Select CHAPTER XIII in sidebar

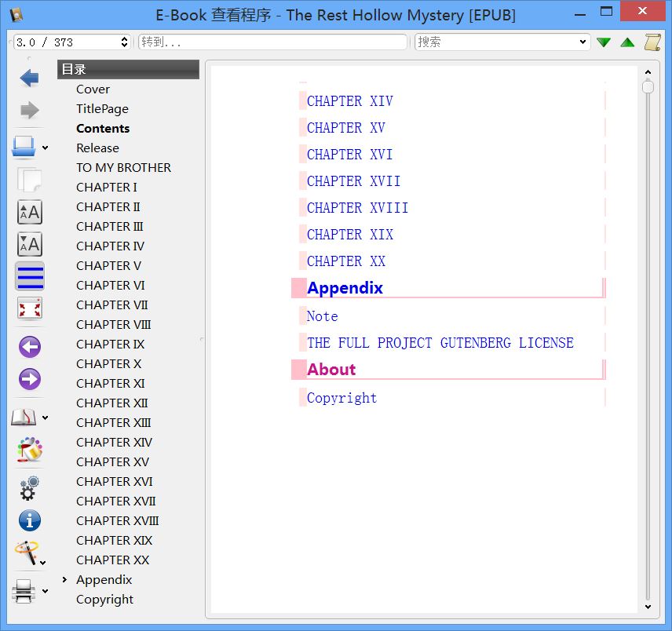pyautogui.click(x=113, y=423)
